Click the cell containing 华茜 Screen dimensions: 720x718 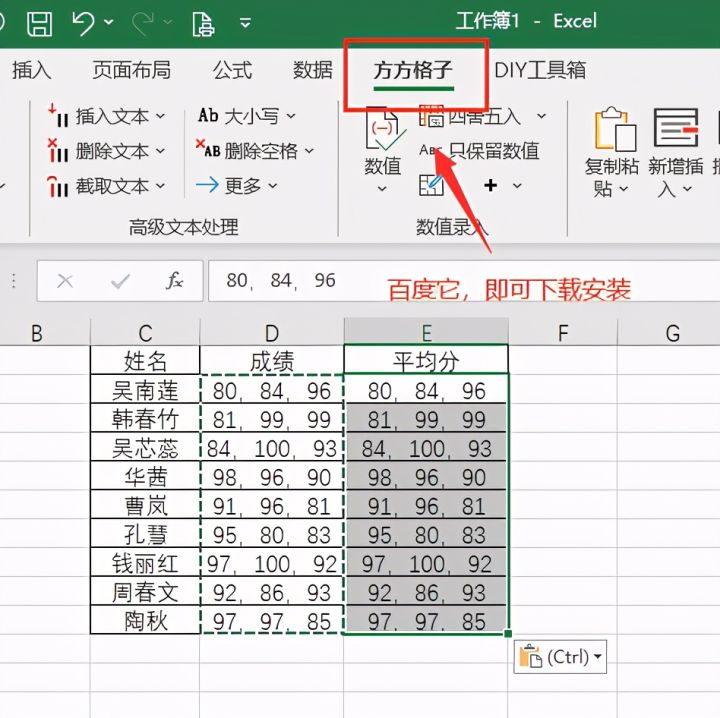pyautogui.click(x=145, y=476)
